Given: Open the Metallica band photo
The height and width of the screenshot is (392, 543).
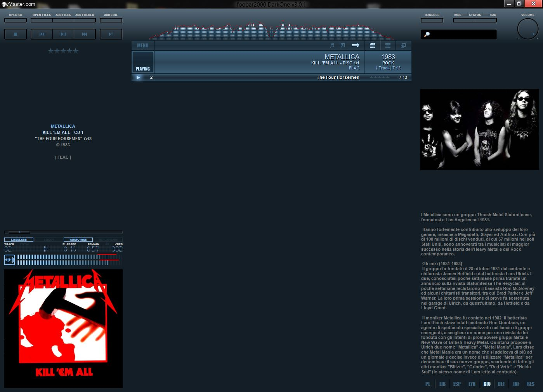Looking at the screenshot, I should pyautogui.click(x=480, y=129).
